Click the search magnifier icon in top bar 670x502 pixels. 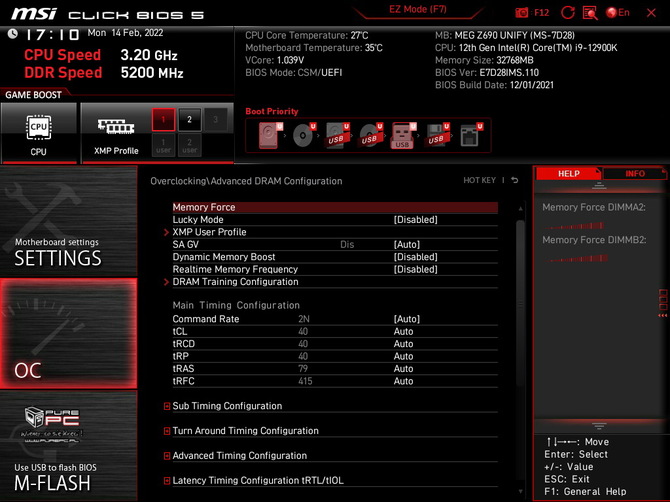click(590, 13)
